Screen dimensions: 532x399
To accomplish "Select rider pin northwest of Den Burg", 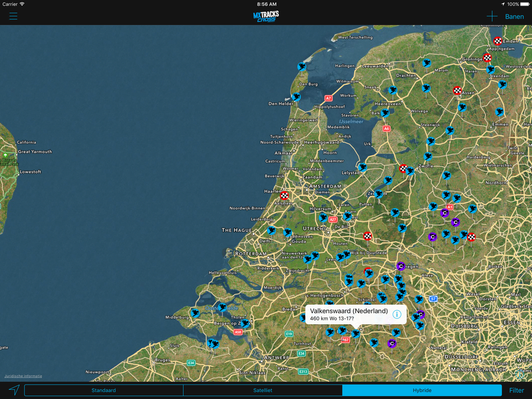I will tap(302, 66).
